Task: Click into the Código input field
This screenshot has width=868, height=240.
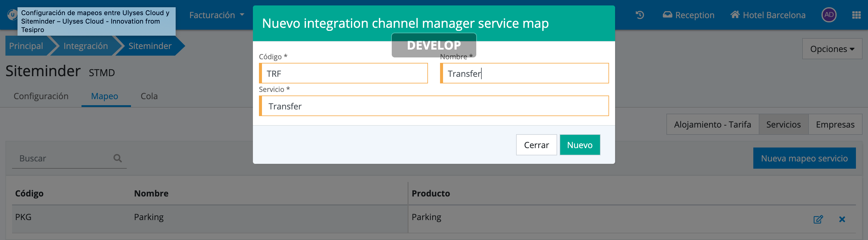Action: coord(344,73)
